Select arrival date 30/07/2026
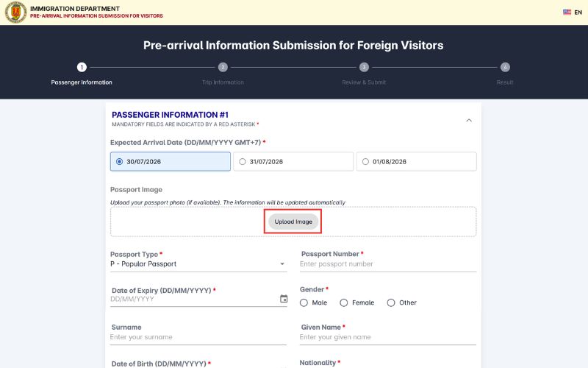The image size is (588, 368). click(171, 161)
